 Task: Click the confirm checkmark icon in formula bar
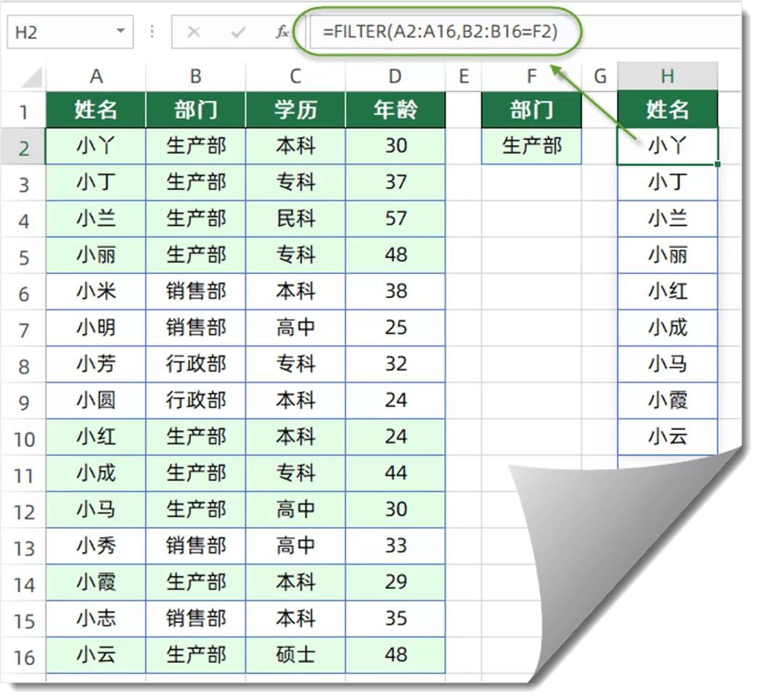pos(238,33)
